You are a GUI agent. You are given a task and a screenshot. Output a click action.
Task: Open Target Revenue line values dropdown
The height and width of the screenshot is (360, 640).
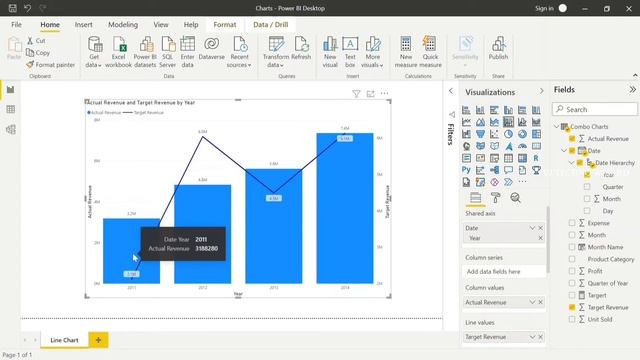click(532, 337)
